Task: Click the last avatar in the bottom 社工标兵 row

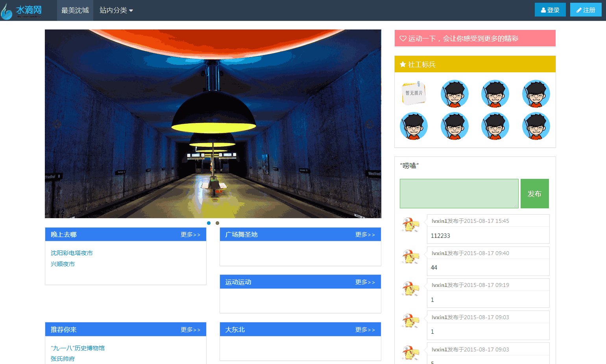Action: [x=536, y=126]
